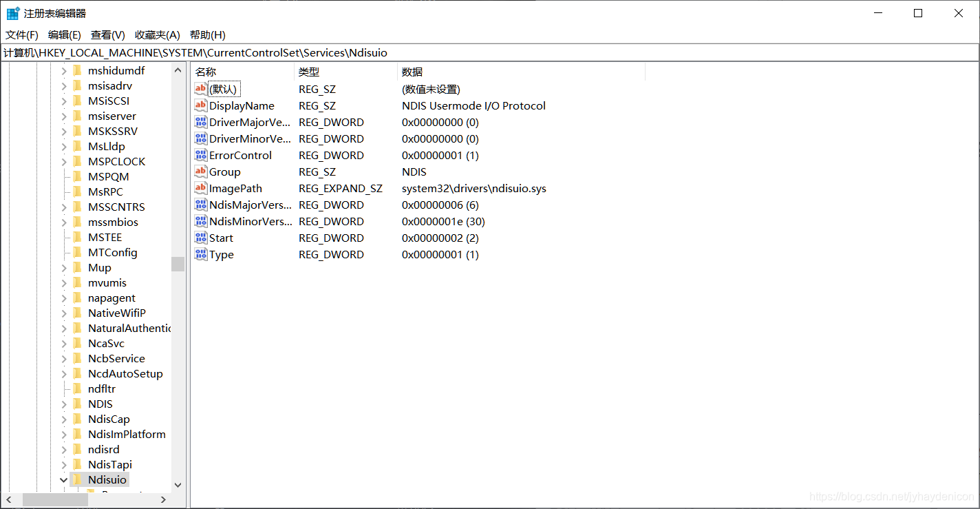980x509 pixels.
Task: Click data value "NDIS Usermode I/O Protocol"
Action: tap(473, 105)
